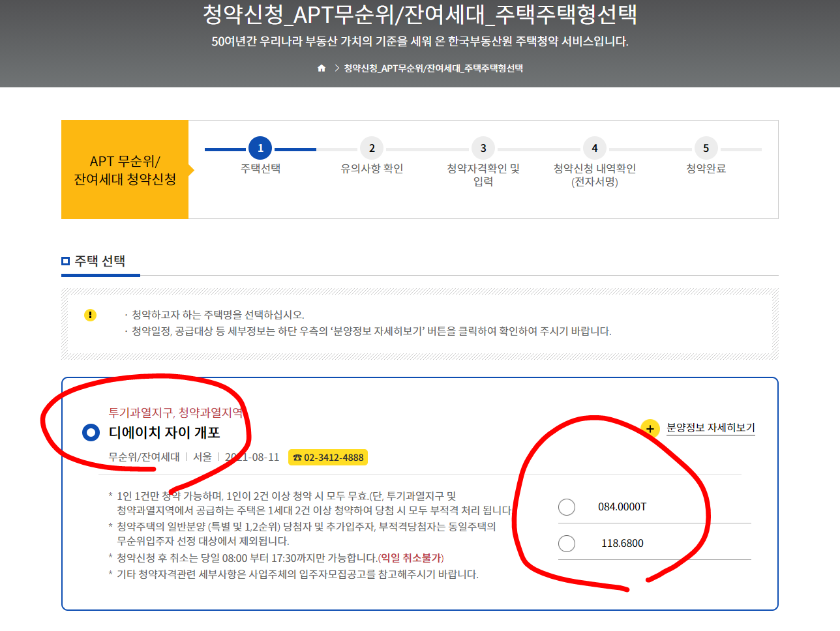
Task: Click the 주택 선택 section heading
Action: pyautogui.click(x=100, y=261)
